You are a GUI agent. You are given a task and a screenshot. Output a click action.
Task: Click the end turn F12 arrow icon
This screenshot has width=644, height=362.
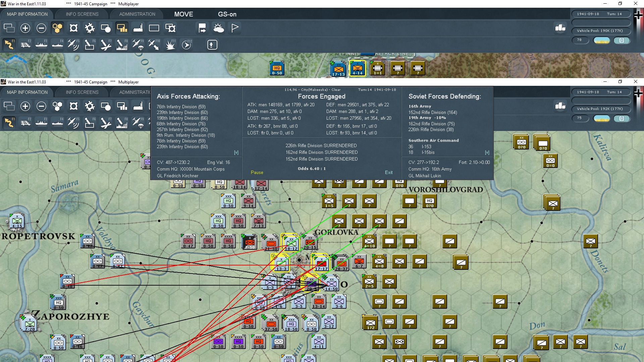[186, 45]
